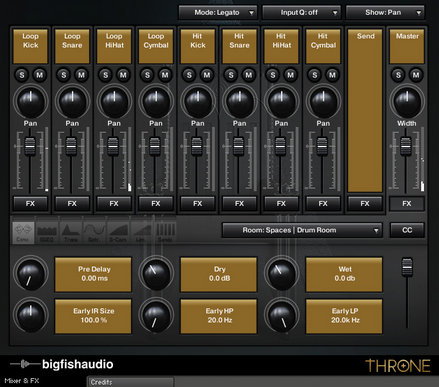Click the Hit Cymbal volume fader
The height and width of the screenshot is (387, 439).
pyautogui.click(x=322, y=146)
